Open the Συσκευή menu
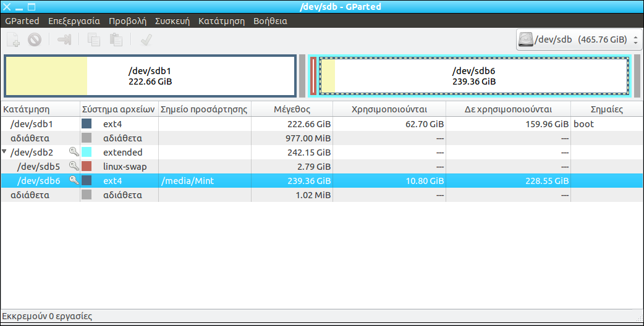644x326 pixels. (172, 21)
